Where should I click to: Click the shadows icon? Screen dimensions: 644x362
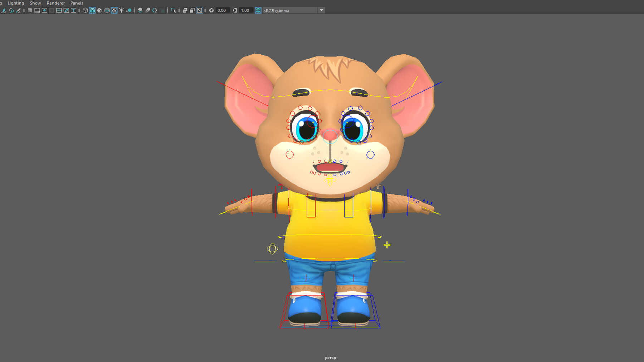pos(129,10)
